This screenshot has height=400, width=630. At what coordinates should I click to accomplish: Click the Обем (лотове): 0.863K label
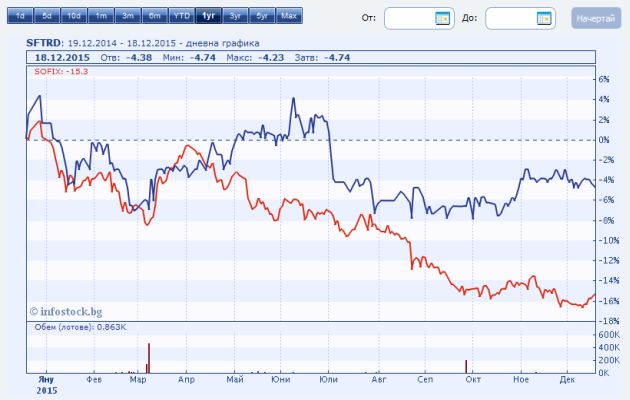click(80, 327)
